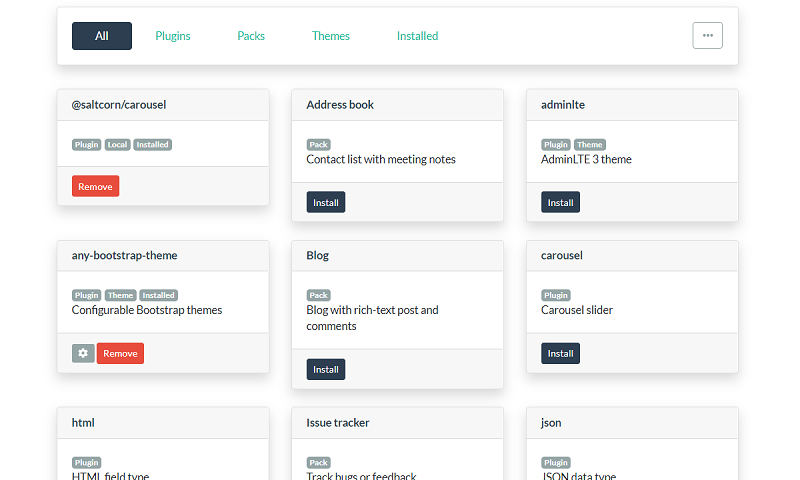The height and width of the screenshot is (480, 800).
Task: Switch to the Plugins tab
Action: coord(173,36)
